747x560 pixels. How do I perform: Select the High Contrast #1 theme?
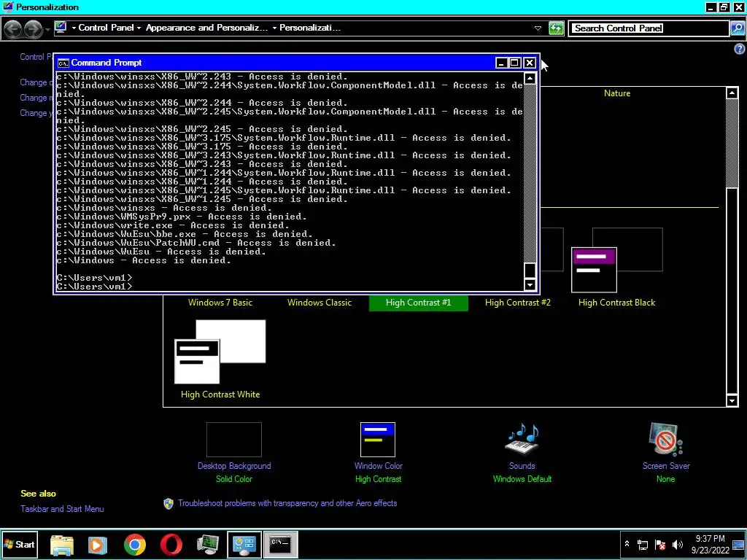(418, 303)
